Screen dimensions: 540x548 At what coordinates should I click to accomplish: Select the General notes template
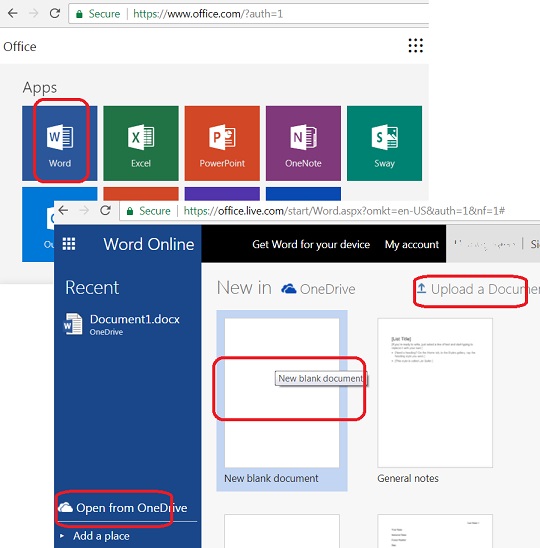[x=435, y=401]
